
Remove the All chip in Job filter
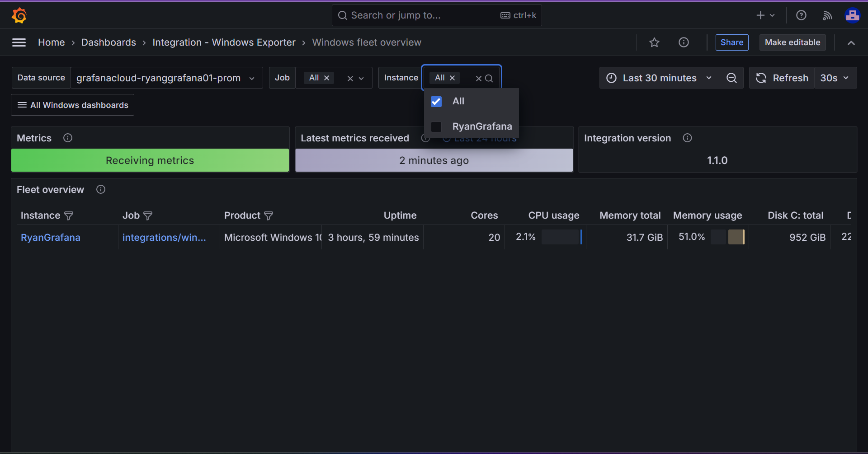[326, 78]
